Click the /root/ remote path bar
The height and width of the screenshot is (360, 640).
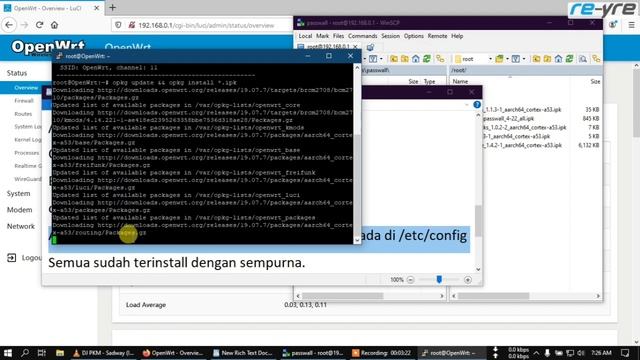click(526, 70)
